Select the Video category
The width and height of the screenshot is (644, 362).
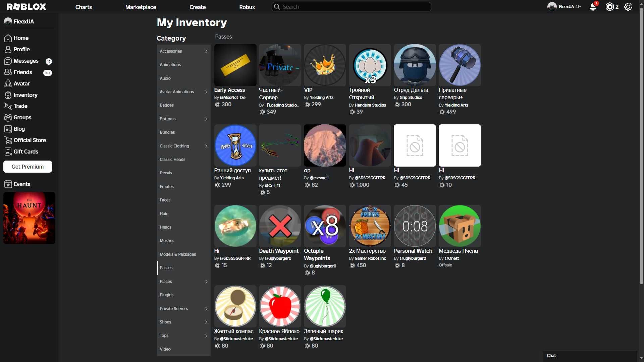tap(184, 349)
